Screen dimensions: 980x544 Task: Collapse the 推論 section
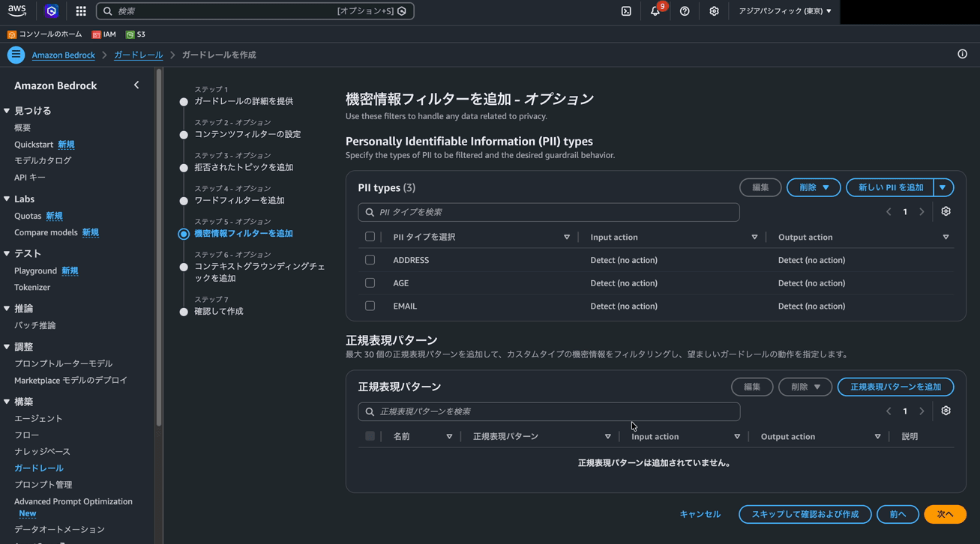[7, 308]
